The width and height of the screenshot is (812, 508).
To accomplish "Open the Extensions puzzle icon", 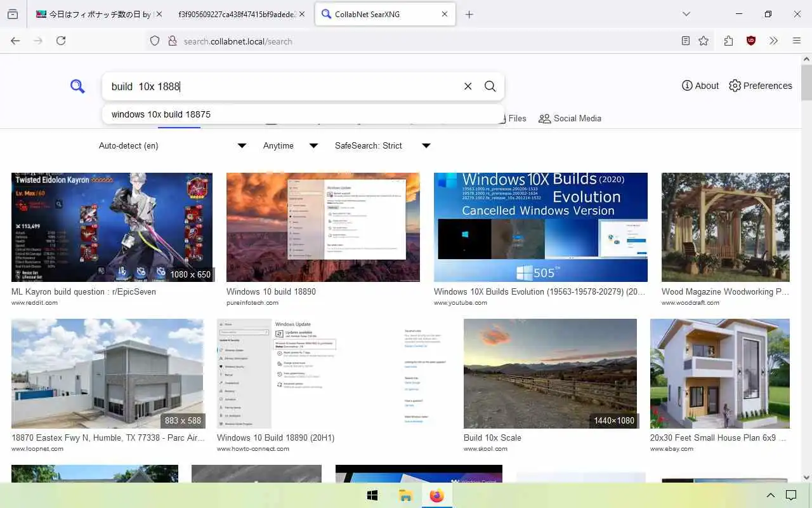I will coord(728,41).
